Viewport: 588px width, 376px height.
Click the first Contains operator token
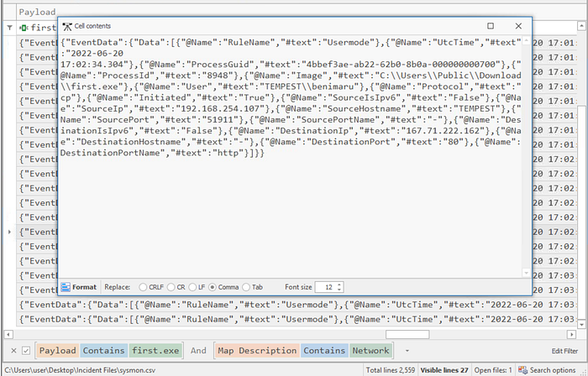click(x=103, y=351)
